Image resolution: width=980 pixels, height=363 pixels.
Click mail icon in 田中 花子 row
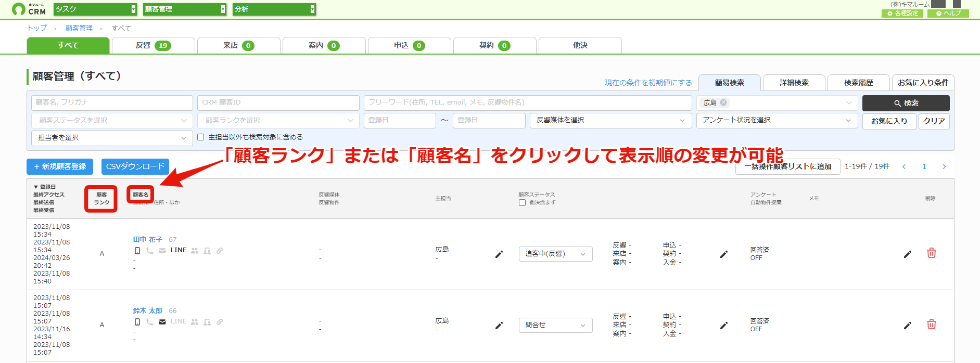click(162, 251)
